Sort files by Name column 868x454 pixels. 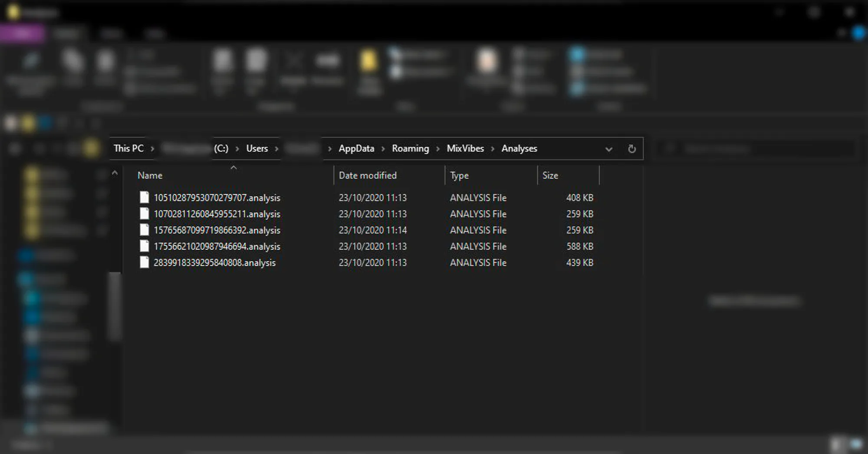[150, 176]
